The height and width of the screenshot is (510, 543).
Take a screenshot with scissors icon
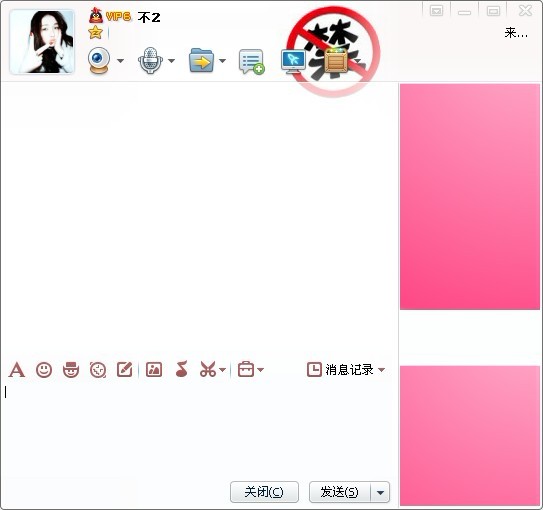pos(208,369)
